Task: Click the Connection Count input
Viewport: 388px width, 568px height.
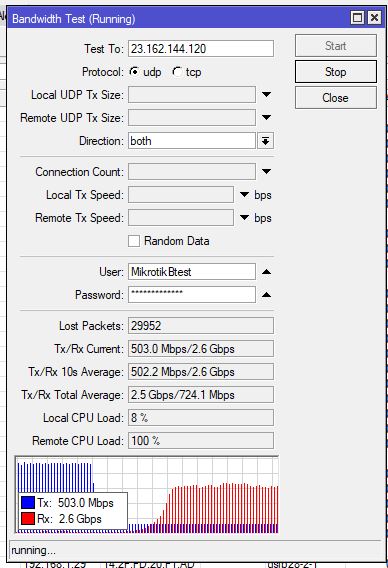Action: tap(192, 171)
